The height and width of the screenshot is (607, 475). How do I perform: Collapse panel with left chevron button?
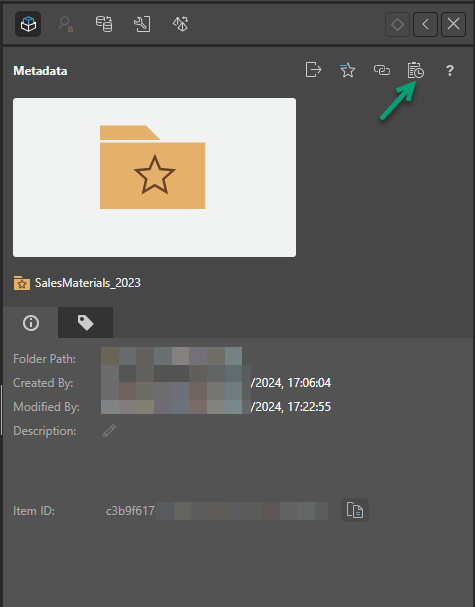coord(425,24)
